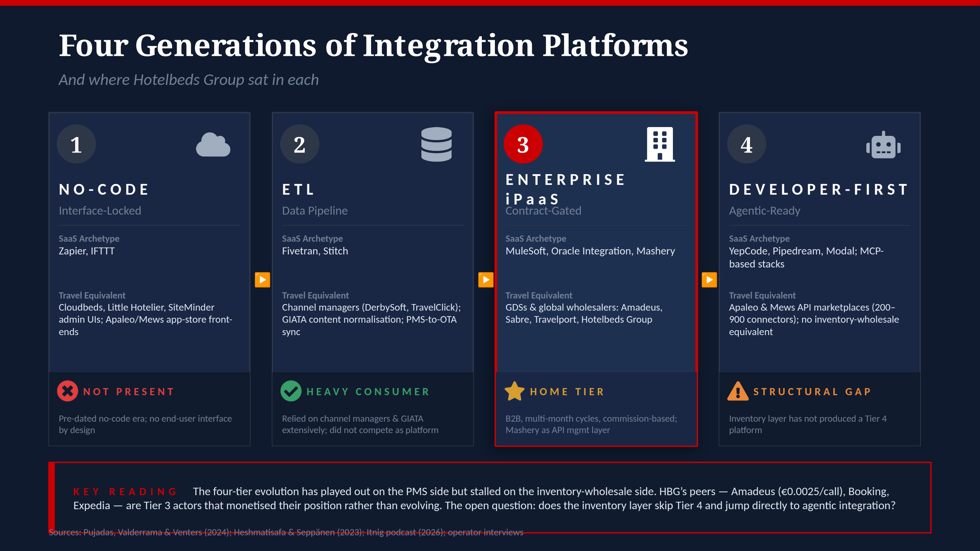Click the key reading paragraph starting 'The four-tier evolution'

[484, 498]
